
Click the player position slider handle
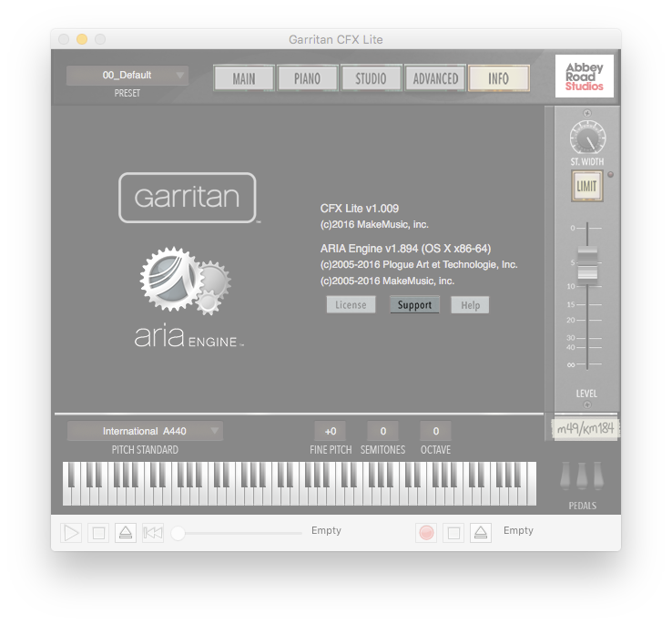(178, 533)
